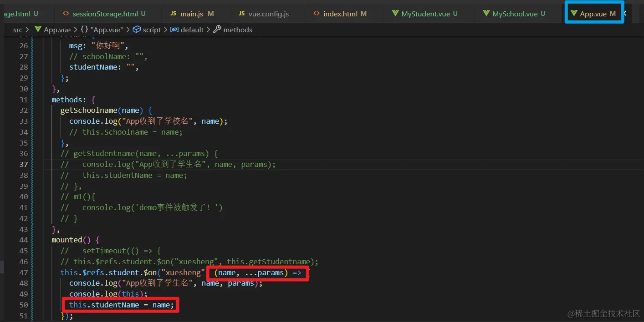Open the default breadcrumb symbol

click(x=187, y=30)
